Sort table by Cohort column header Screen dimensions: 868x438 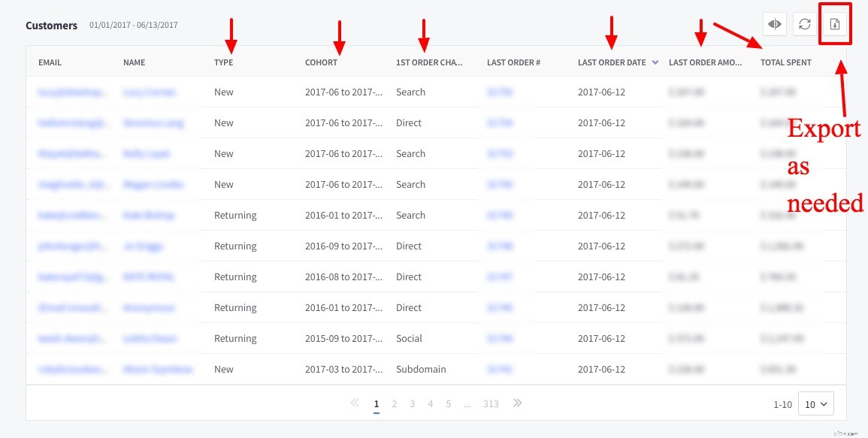[321, 62]
